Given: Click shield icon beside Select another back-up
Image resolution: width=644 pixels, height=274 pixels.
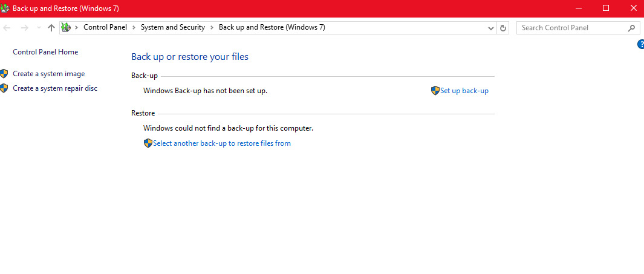Looking at the screenshot, I should point(148,143).
